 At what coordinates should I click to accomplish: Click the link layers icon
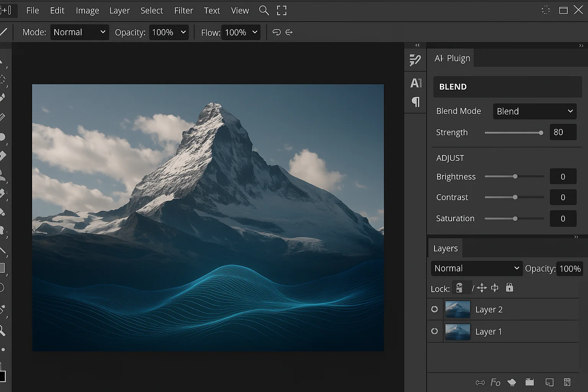pos(480,382)
